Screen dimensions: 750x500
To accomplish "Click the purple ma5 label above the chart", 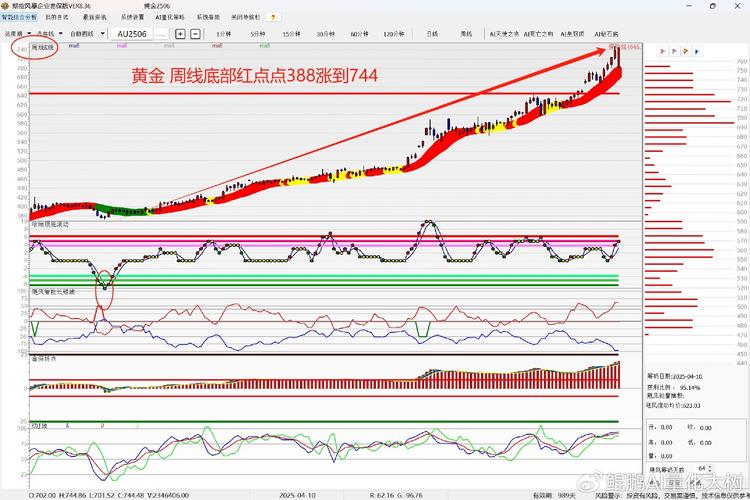I will tap(122, 46).
